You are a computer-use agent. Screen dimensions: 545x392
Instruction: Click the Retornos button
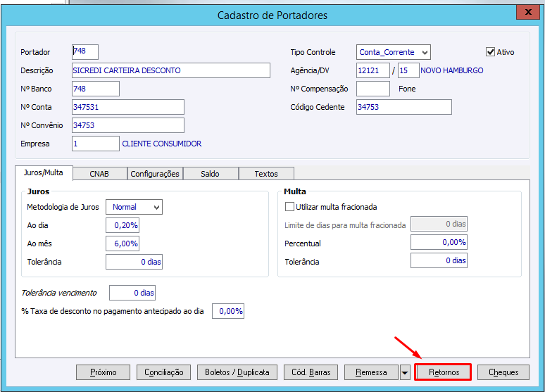tap(443, 372)
